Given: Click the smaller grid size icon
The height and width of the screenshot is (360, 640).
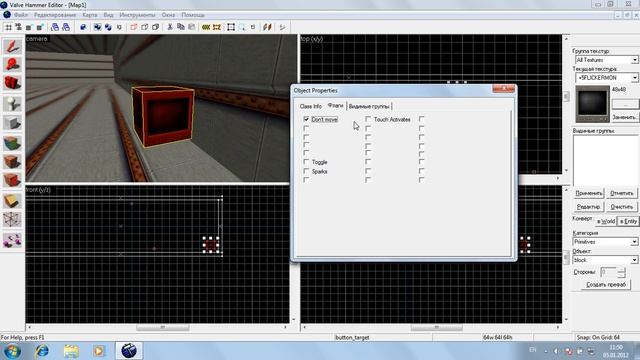Looking at the screenshot, I should coord(29,27).
